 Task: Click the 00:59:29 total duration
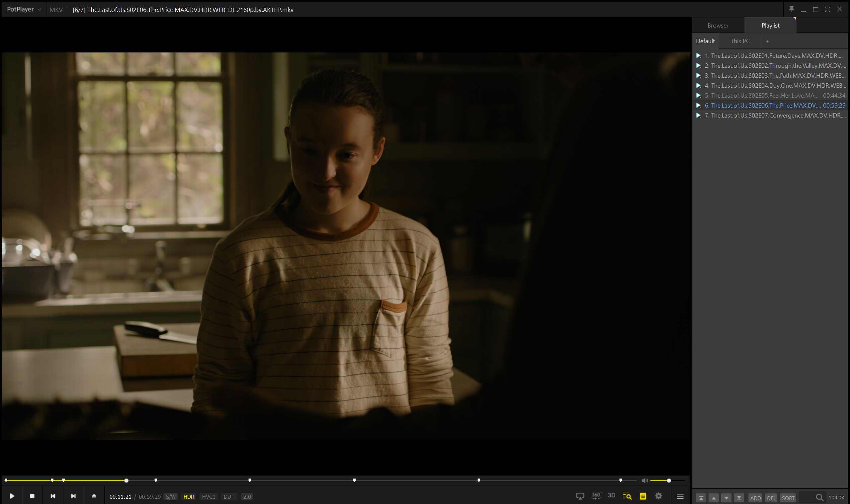149,496
